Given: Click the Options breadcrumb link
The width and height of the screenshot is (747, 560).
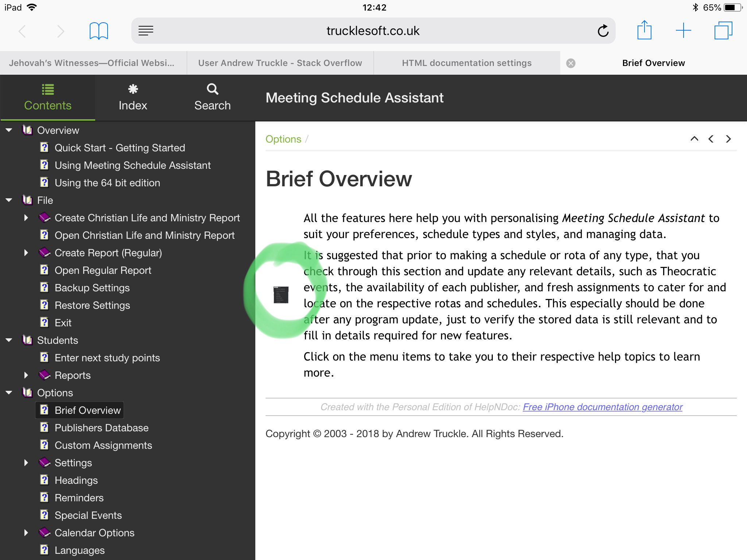Looking at the screenshot, I should coord(283,139).
